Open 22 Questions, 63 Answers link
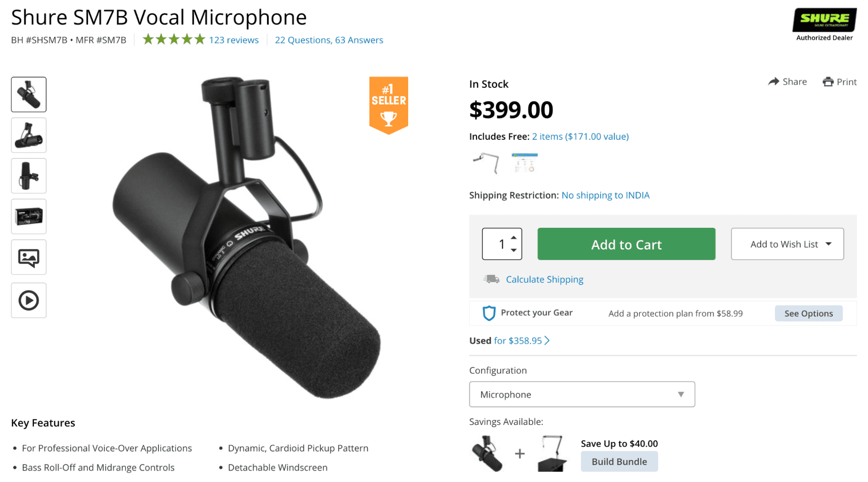Screen dimensions: 868x482 click(x=329, y=40)
